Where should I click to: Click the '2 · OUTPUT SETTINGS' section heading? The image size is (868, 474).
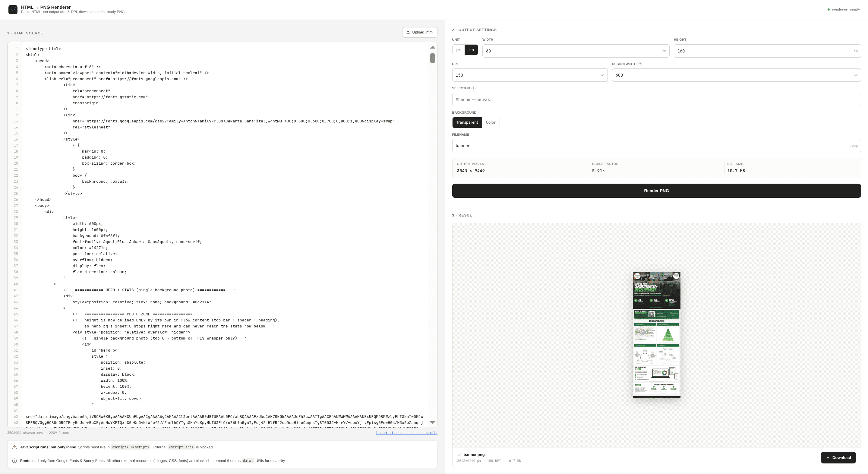point(474,30)
